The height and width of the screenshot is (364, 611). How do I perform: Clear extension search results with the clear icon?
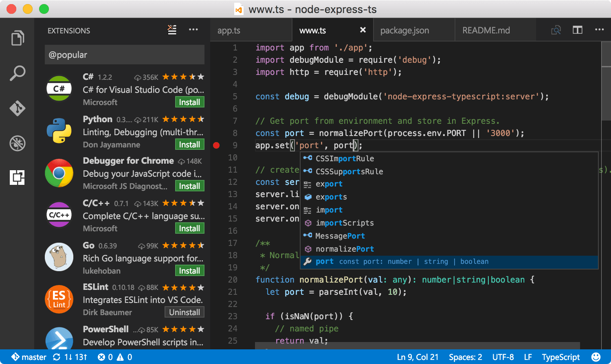(171, 30)
